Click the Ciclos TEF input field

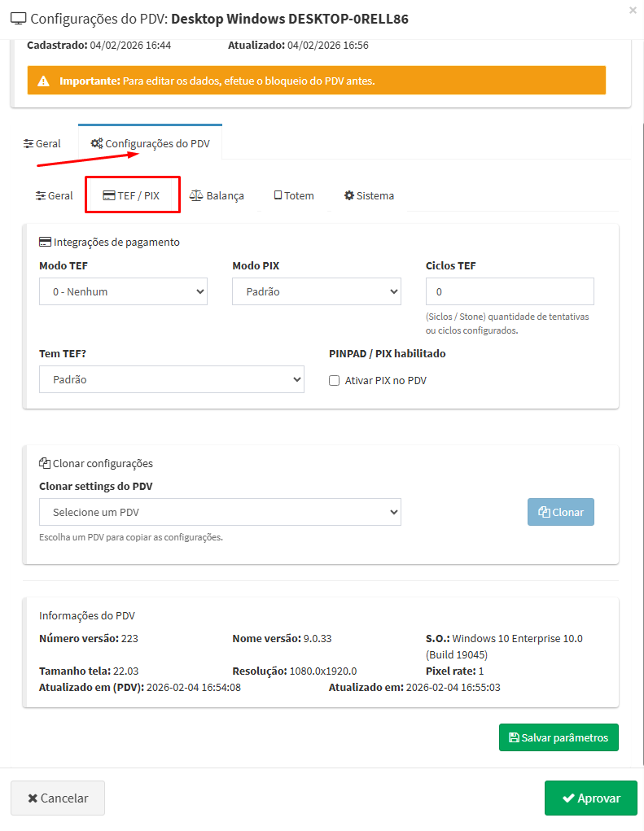510,291
